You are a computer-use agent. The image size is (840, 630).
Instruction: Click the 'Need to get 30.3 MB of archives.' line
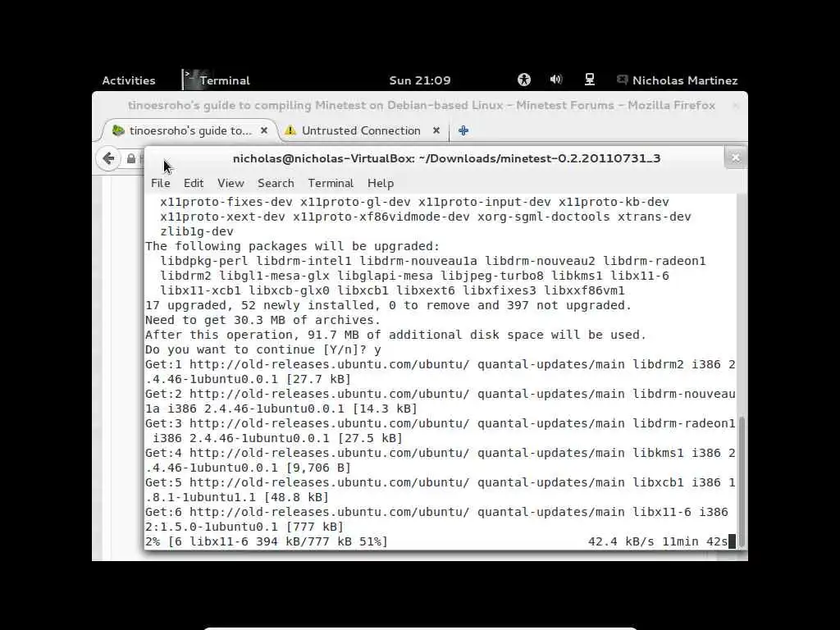pos(262,321)
